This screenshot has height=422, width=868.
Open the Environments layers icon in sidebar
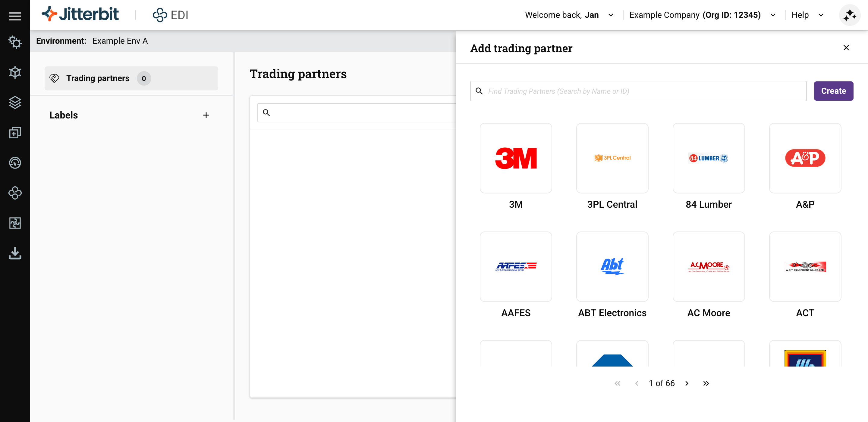pyautogui.click(x=15, y=102)
